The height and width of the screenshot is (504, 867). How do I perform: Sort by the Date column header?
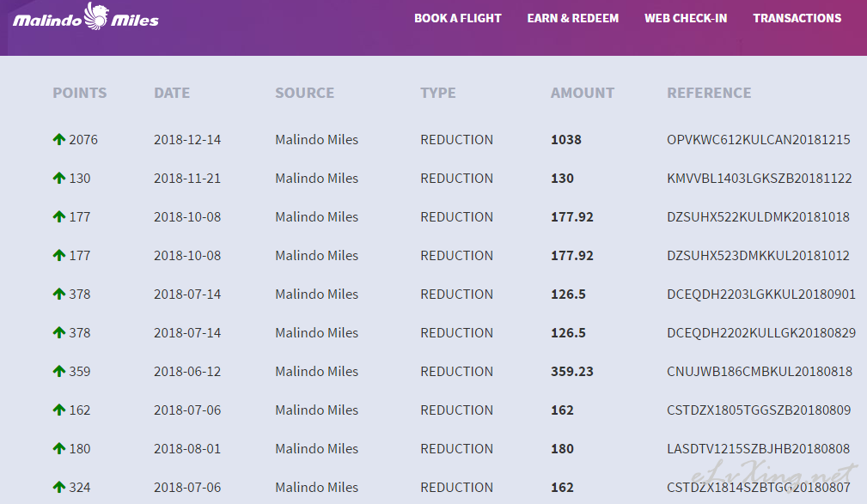(x=172, y=93)
